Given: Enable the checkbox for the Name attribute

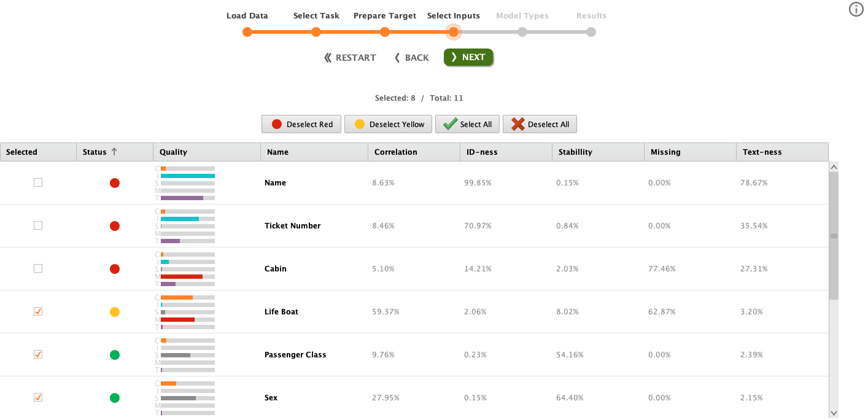Looking at the screenshot, I should pos(37,182).
